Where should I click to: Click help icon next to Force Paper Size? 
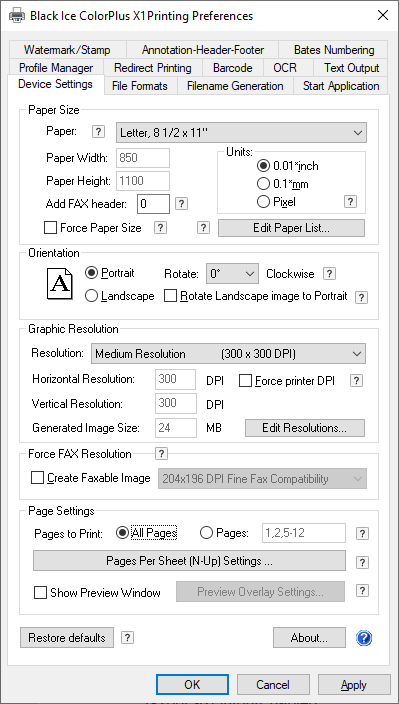[160, 228]
